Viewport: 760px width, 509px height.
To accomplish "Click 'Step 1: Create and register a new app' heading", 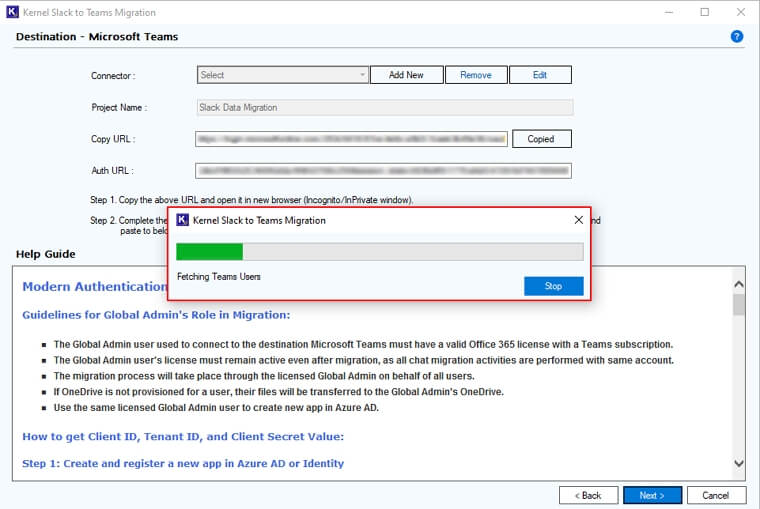I will coord(183,463).
